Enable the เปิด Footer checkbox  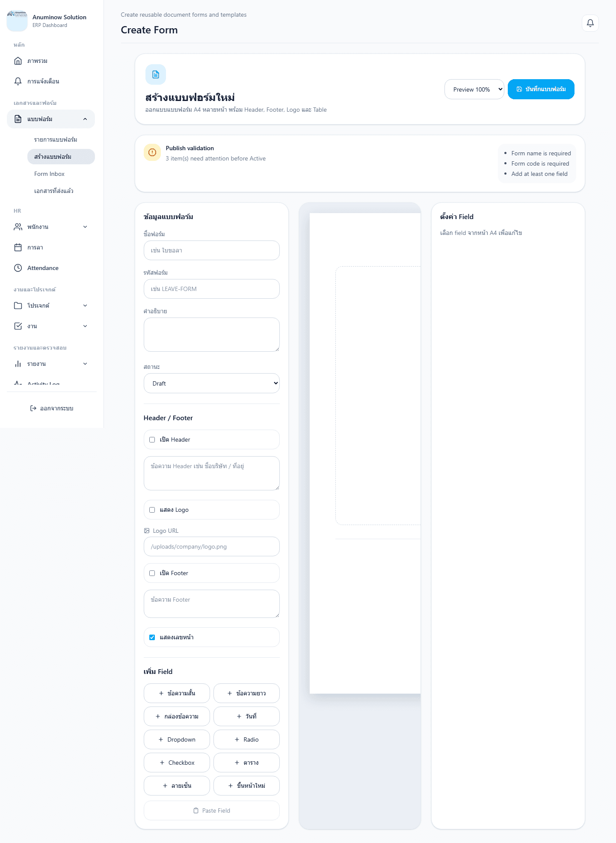click(152, 573)
